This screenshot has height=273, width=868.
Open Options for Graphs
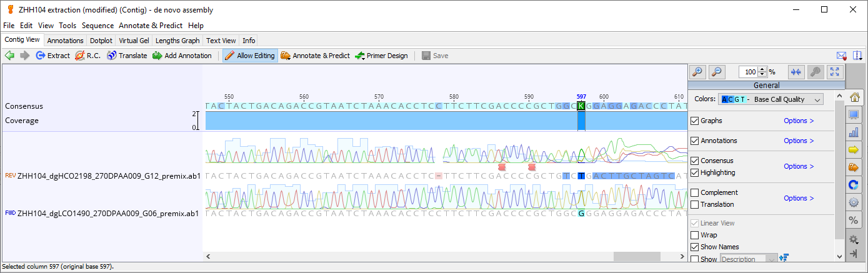pos(799,121)
